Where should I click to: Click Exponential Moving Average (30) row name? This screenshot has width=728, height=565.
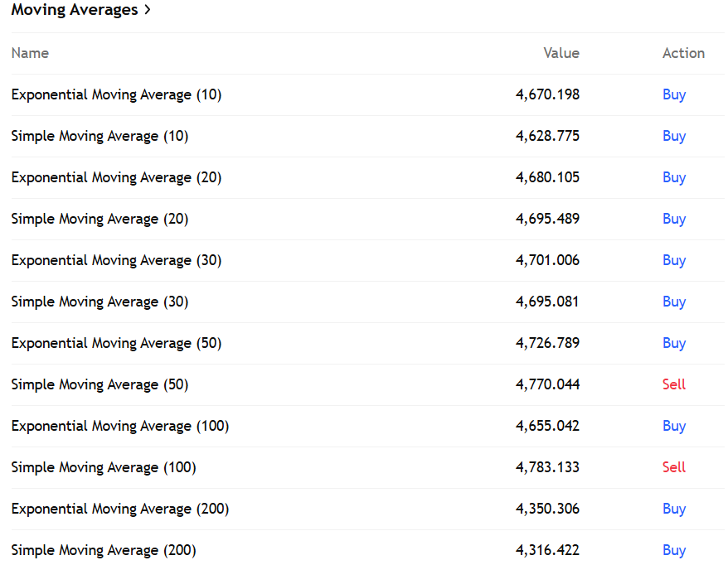117,260
